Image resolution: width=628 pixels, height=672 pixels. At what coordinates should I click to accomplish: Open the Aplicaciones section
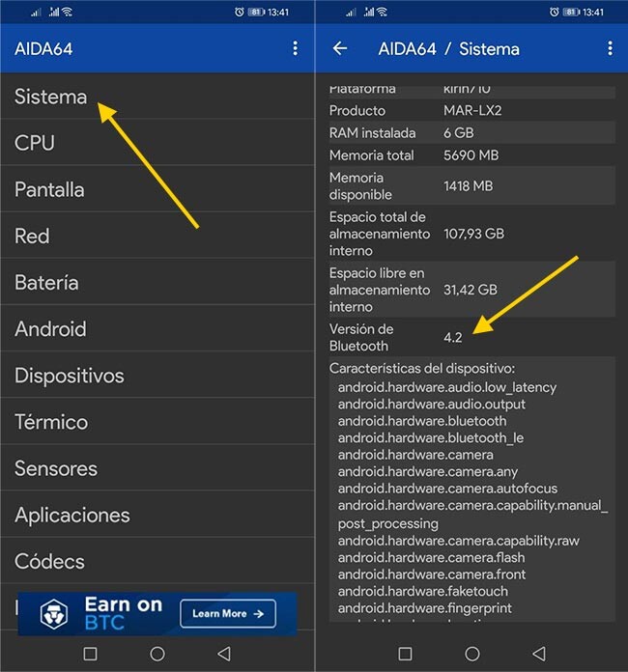157,515
